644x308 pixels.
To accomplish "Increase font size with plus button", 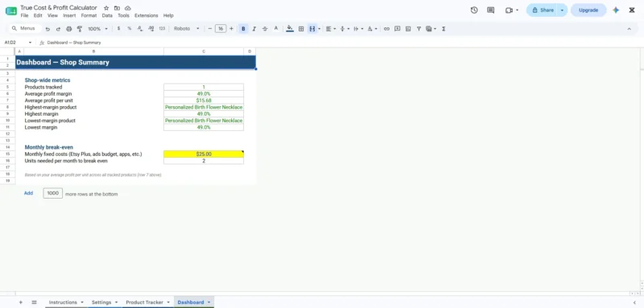I will point(231,29).
